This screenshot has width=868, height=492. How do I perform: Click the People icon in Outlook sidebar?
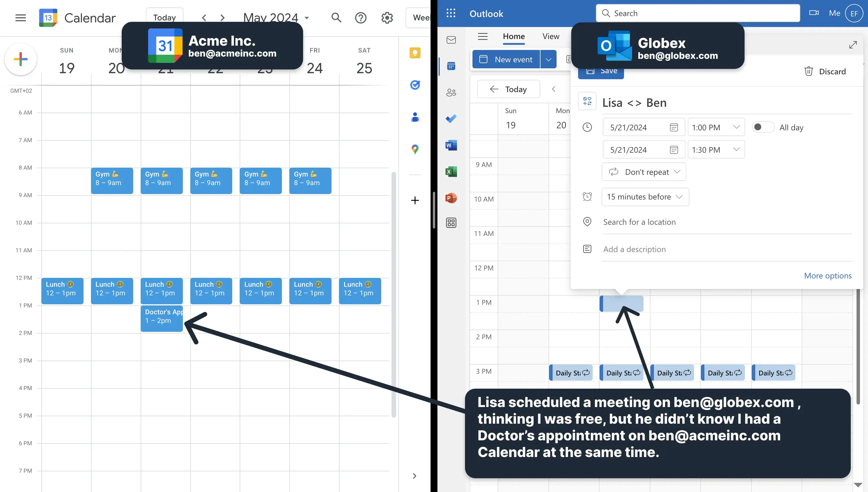click(x=451, y=92)
